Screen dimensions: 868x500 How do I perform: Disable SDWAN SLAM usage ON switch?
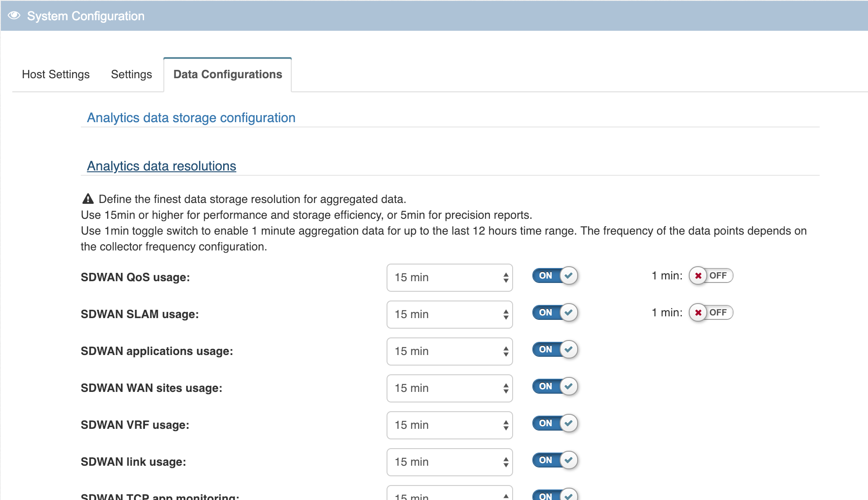coord(555,312)
